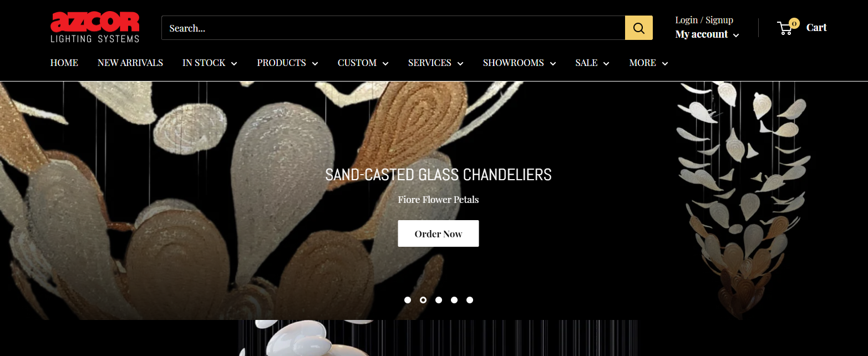Open the SERVICES dropdown menu

click(435, 63)
